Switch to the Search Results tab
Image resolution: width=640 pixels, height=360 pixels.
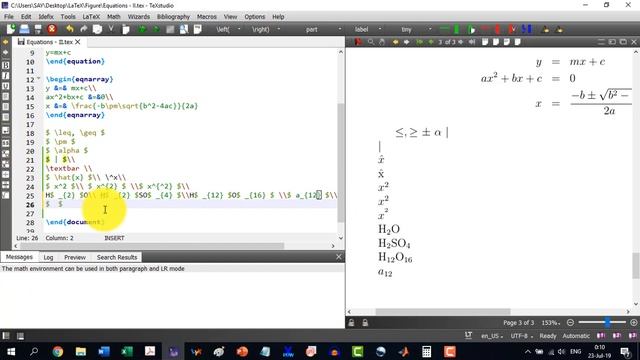(x=117, y=257)
